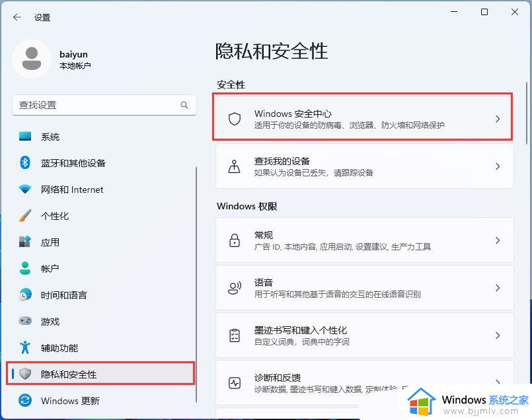532x420 pixels.
Task: Expand the 常规 row chevron
Action: coord(498,240)
